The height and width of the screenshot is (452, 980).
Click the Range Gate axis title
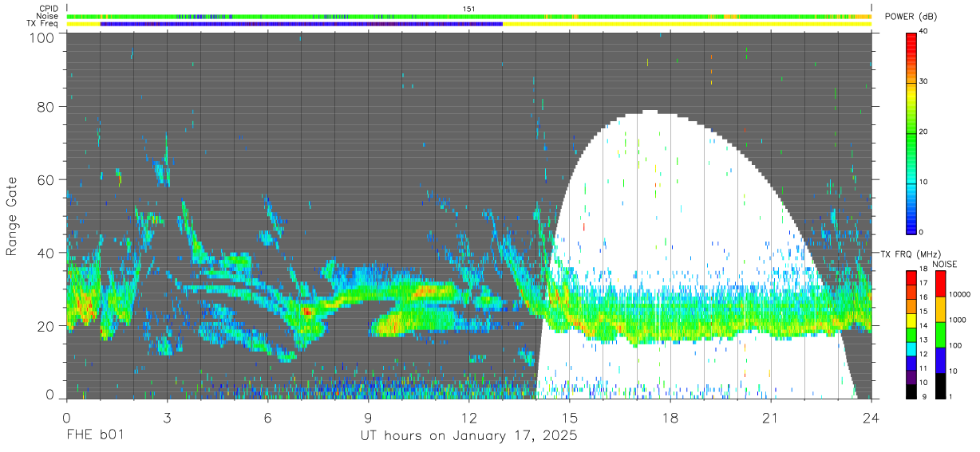tap(13, 214)
